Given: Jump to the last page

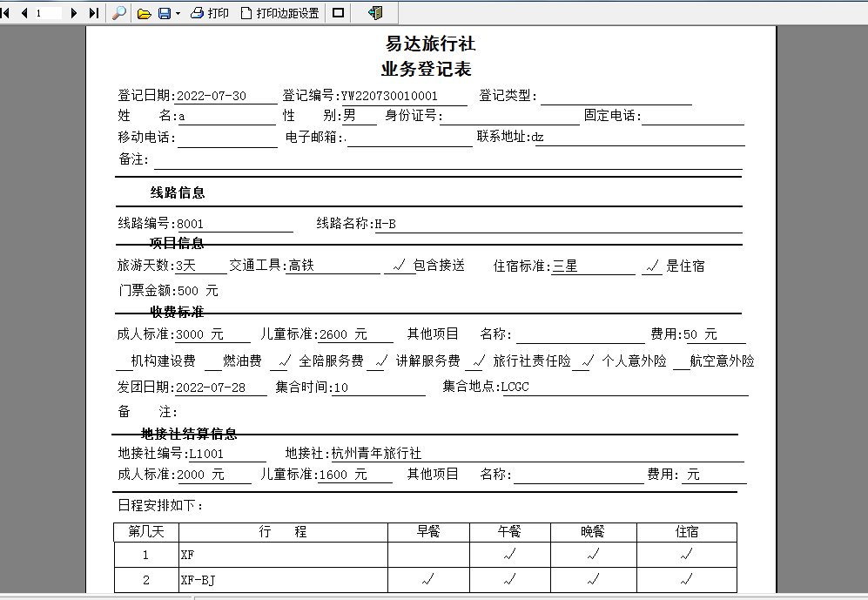Looking at the screenshot, I should pos(93,13).
